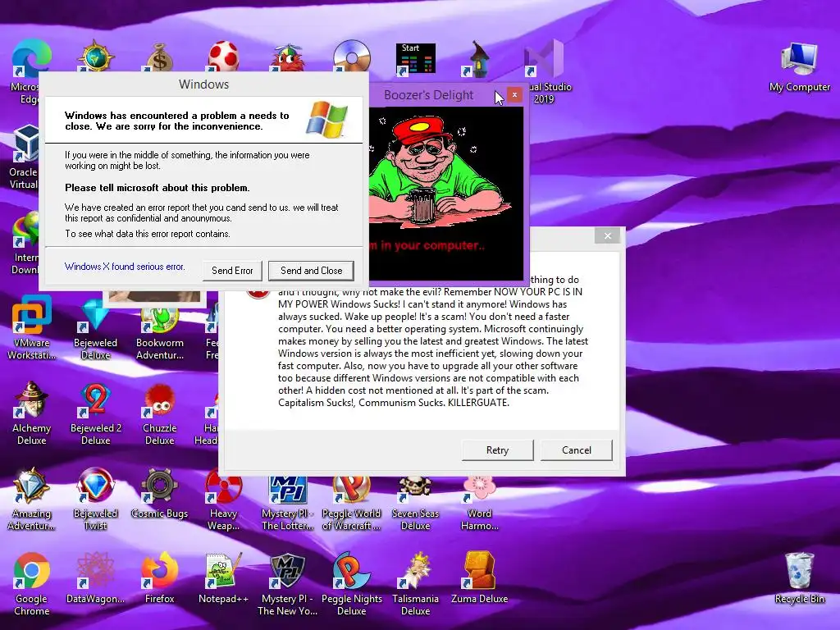Click the Windows flag logo in dialog
The width and height of the screenshot is (840, 630).
(x=326, y=120)
